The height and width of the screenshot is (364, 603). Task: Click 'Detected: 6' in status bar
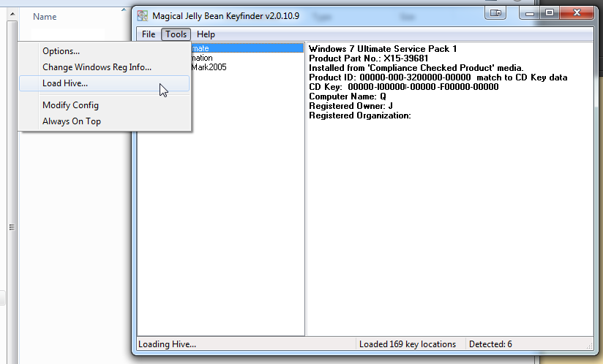coord(490,344)
